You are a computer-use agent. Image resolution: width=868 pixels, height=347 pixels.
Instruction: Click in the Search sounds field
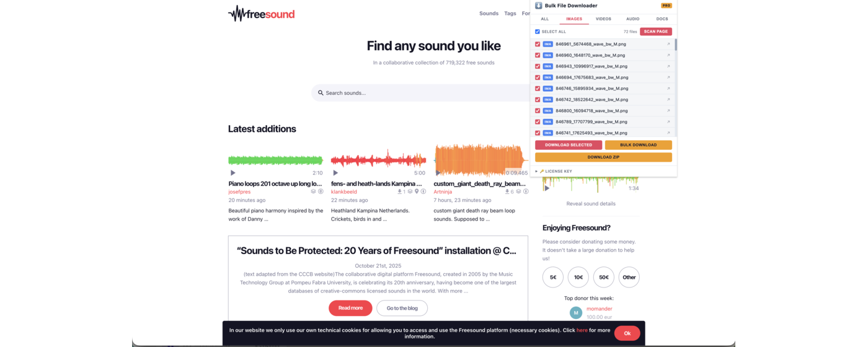tap(422, 93)
